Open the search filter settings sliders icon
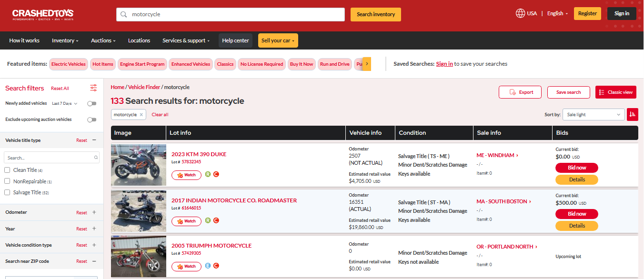644x279 pixels. coord(93,88)
